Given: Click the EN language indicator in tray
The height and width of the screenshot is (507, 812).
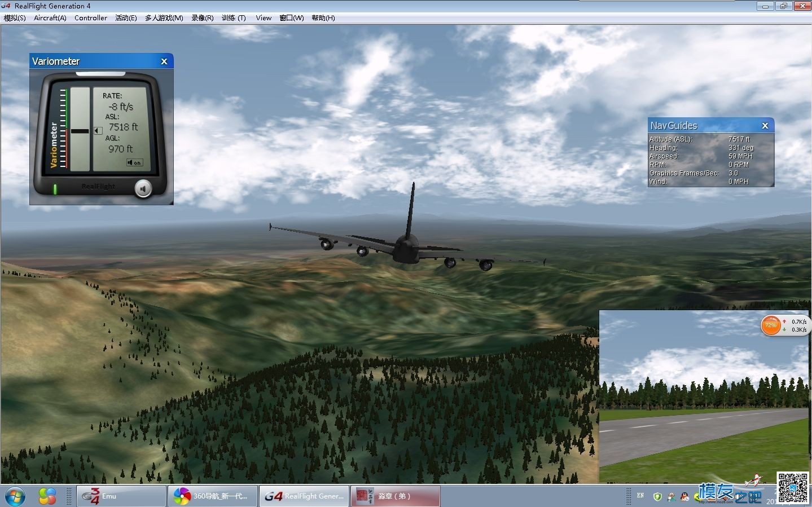Looking at the screenshot, I should [x=640, y=496].
